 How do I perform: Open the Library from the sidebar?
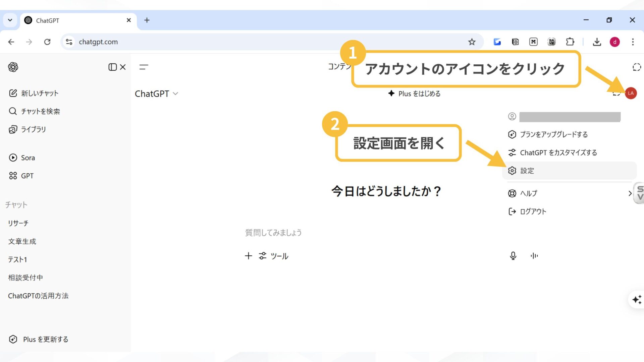(33, 129)
